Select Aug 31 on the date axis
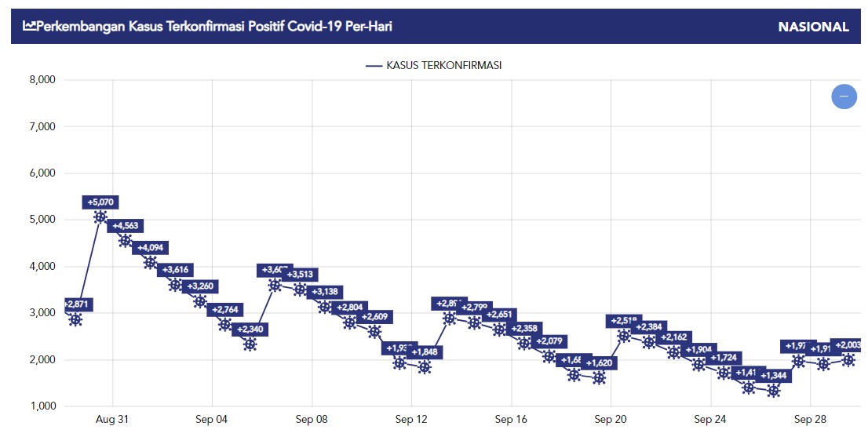868x437 pixels. (x=112, y=420)
